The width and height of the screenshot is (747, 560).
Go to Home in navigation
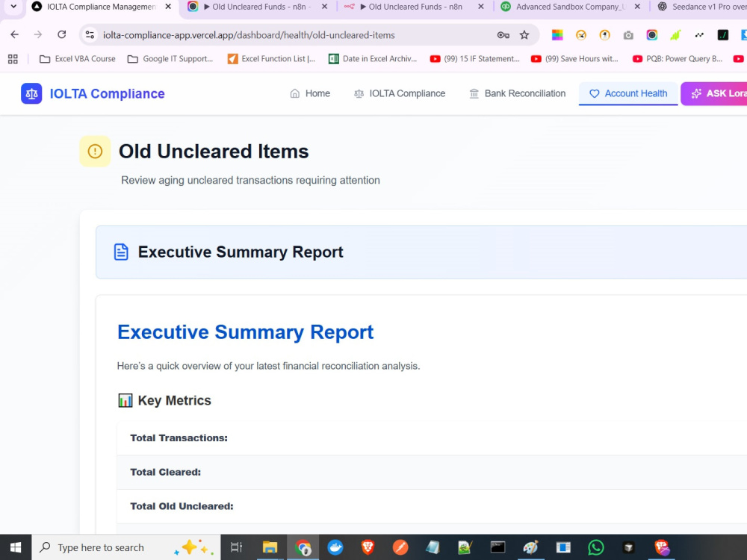tap(310, 93)
